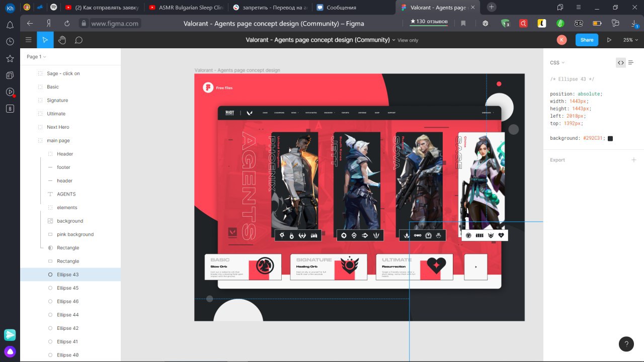Select the Signature frame layer
The width and height of the screenshot is (644, 362).
(70, 100)
